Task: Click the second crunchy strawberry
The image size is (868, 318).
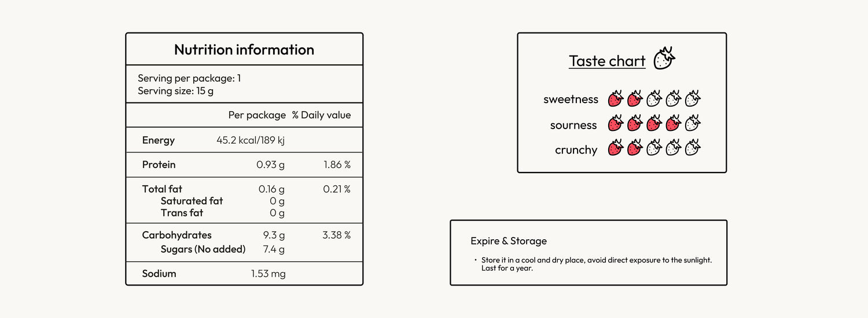Action: click(635, 148)
